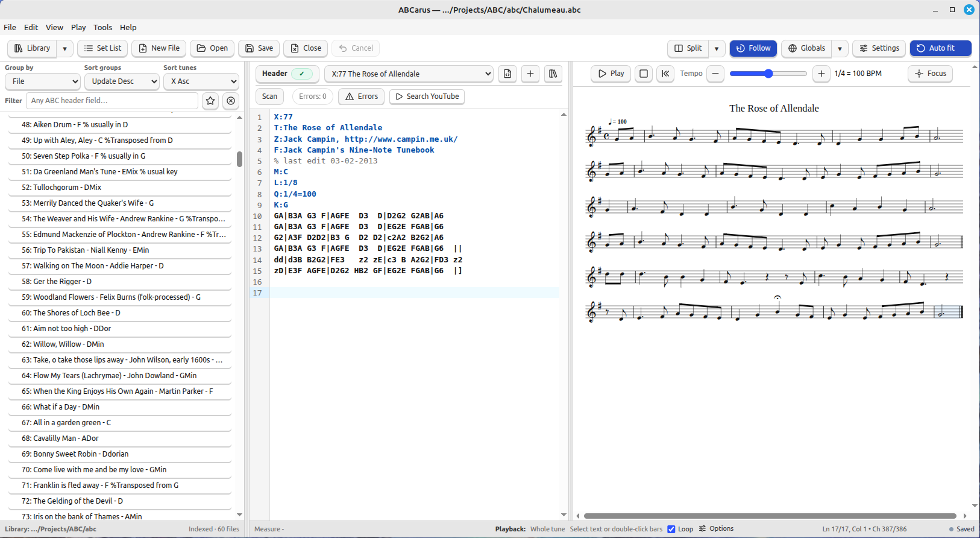Click the horizontal score scrollbar
This screenshot has width=980, height=538.
click(770, 516)
